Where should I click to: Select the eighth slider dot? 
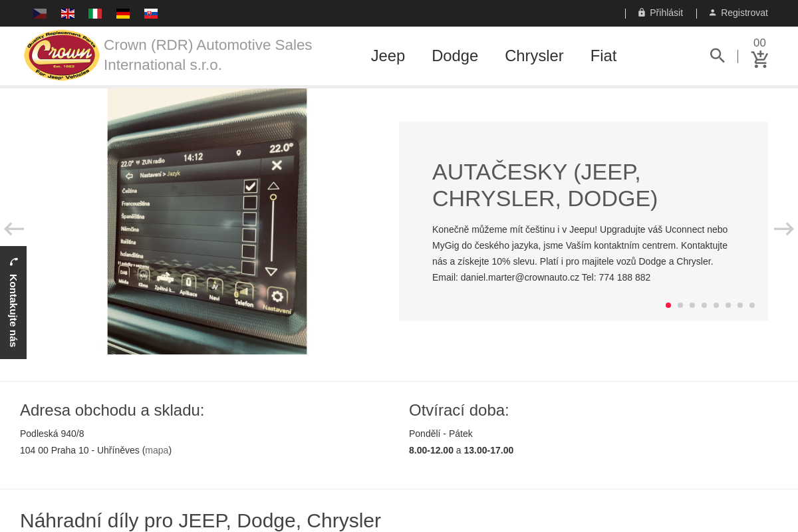click(x=752, y=305)
